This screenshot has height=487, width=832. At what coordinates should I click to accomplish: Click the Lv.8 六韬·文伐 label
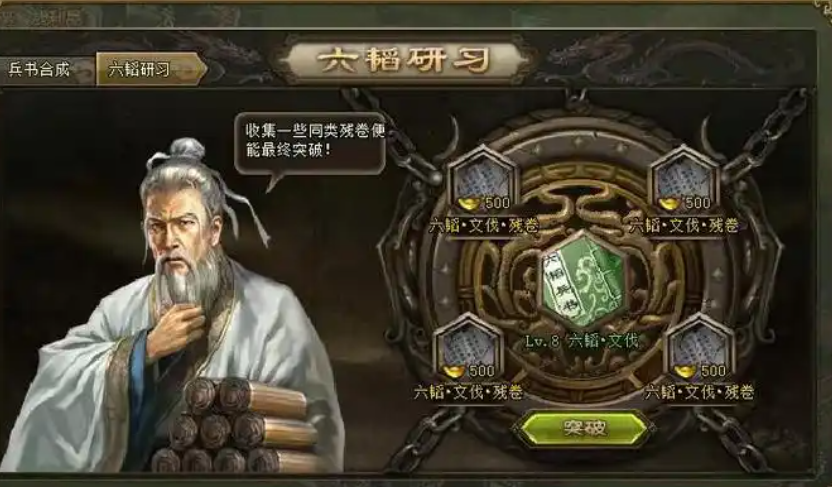click(x=582, y=341)
